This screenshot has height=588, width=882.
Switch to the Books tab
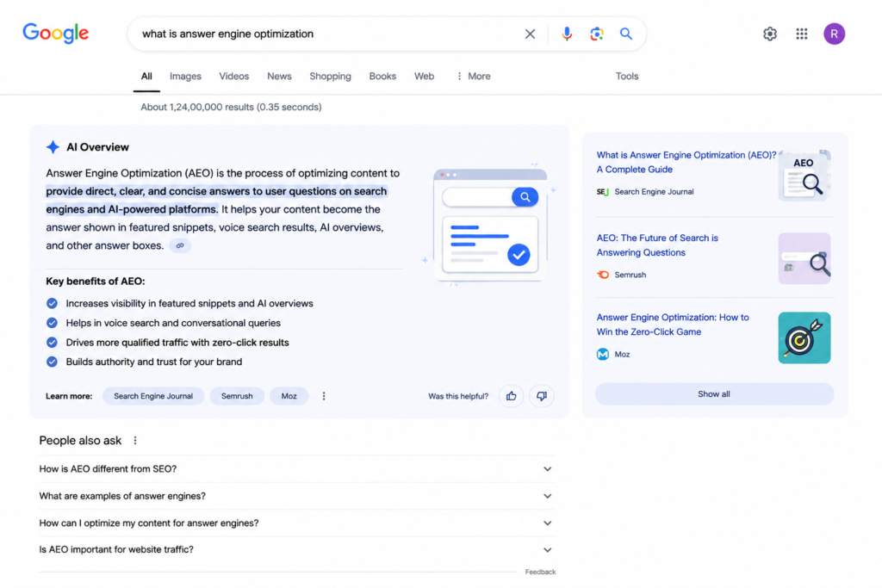tap(382, 76)
